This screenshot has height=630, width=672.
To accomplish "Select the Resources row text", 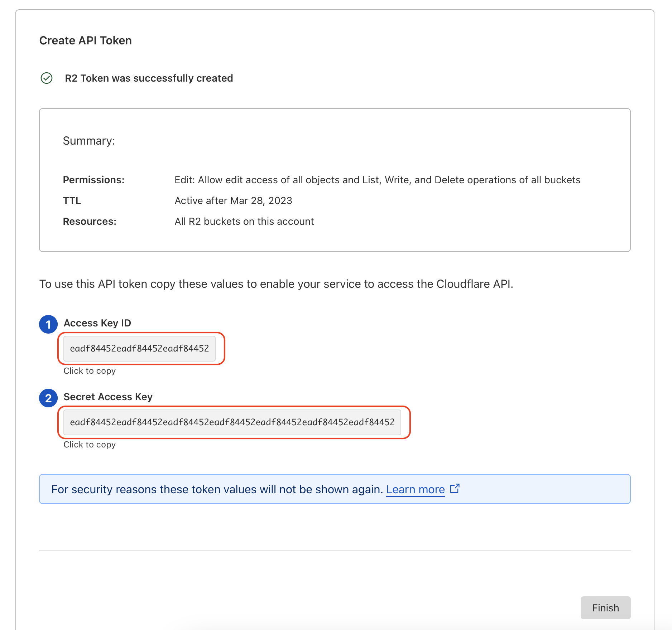I will point(89,221).
